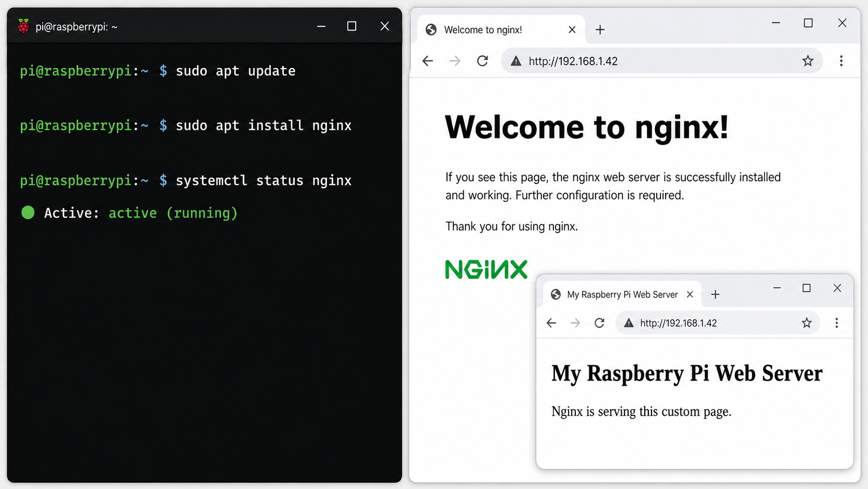
Task: Click the 'active (running)' status text
Action: (x=173, y=213)
